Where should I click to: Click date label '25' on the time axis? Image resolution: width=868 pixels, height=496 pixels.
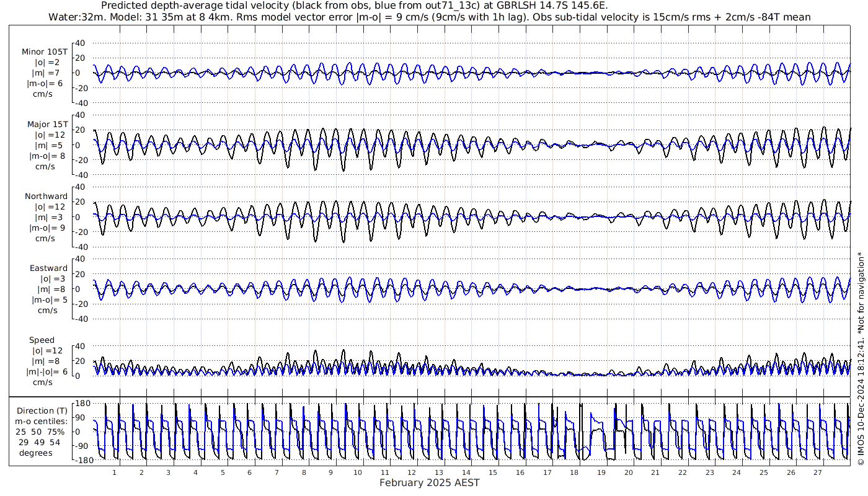763,472
